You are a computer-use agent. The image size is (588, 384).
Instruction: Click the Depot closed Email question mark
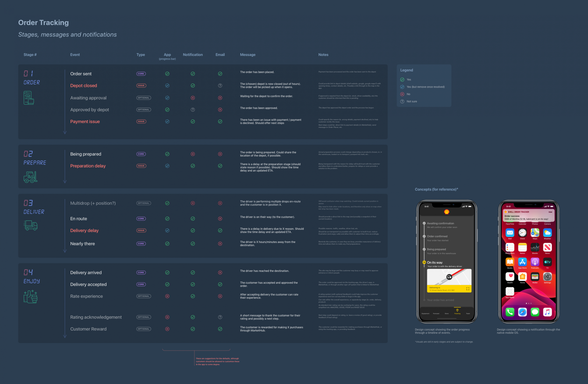(220, 86)
